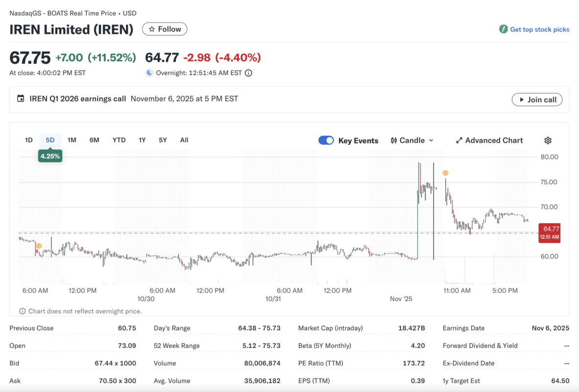
Task: Open Advanced Chart expand view
Action: tap(489, 141)
